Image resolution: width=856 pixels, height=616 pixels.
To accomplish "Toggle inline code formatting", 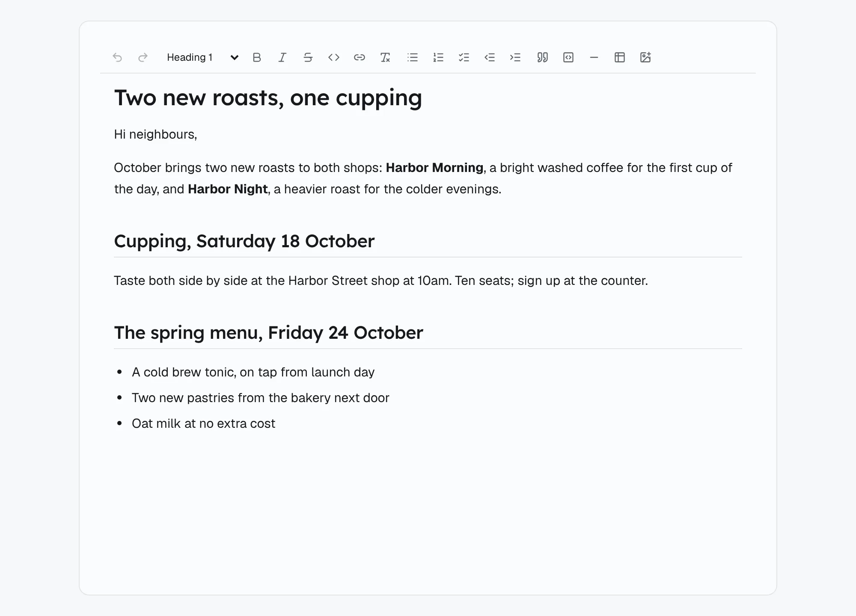I will [334, 57].
